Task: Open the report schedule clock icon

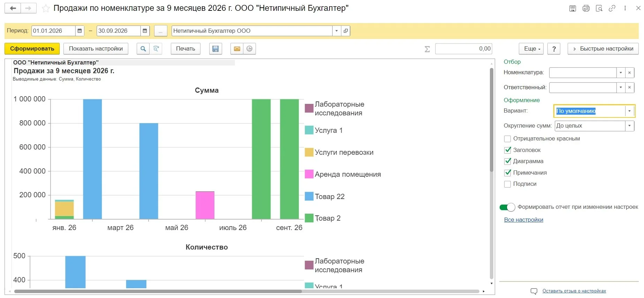Action: coord(249,49)
